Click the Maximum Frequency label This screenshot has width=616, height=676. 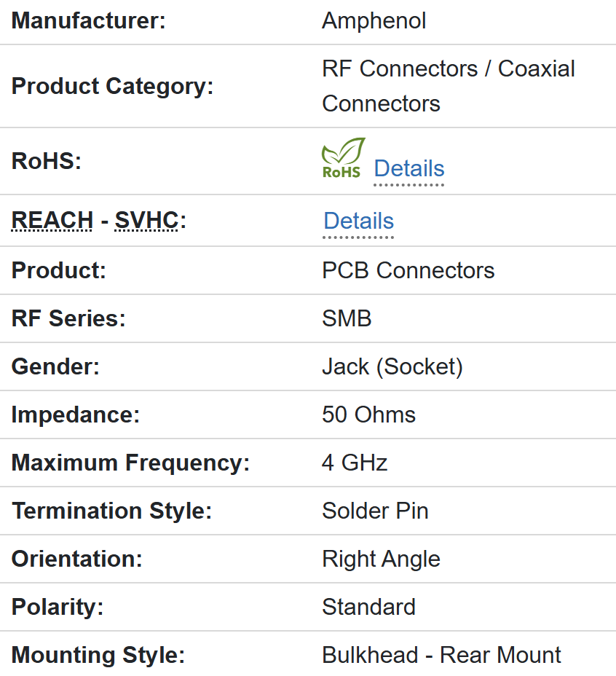click(x=130, y=463)
